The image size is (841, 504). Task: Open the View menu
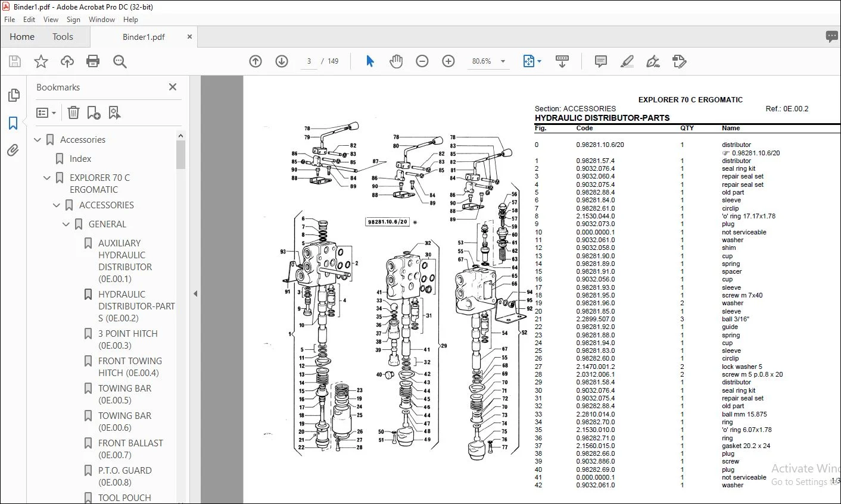[51, 20]
